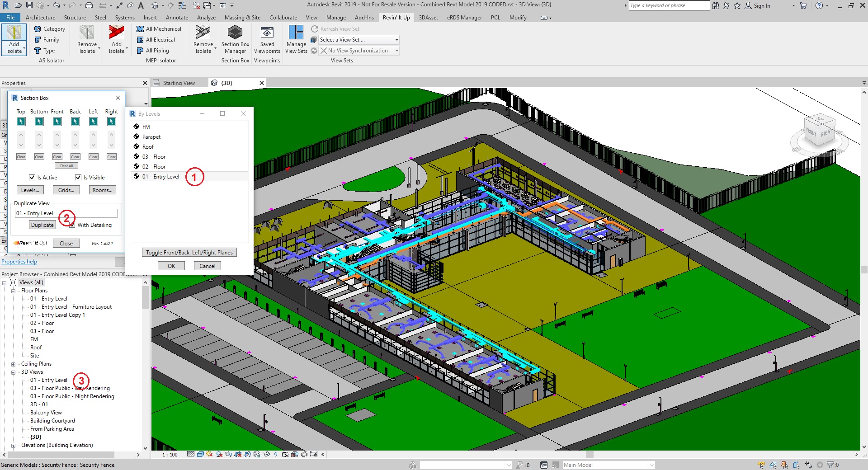868x470 pixels.
Task: Open Customize Quick Access Toolbar dropdown arrow
Action: pyautogui.click(x=232, y=5)
